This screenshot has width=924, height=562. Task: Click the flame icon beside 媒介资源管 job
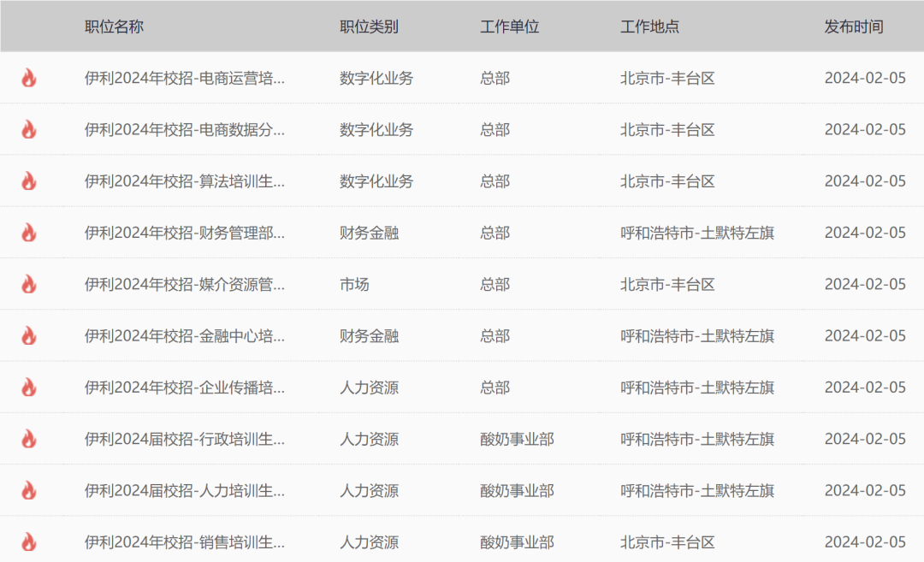29,284
